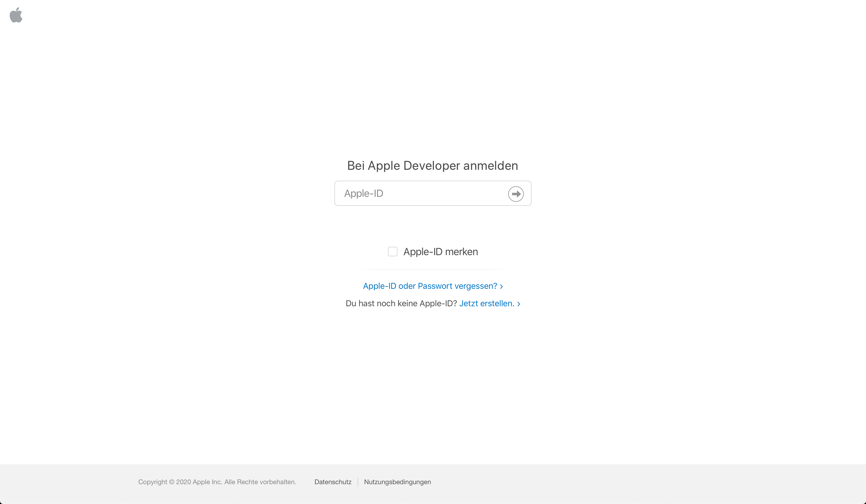Open the Datenschutz footer link

[x=333, y=482]
